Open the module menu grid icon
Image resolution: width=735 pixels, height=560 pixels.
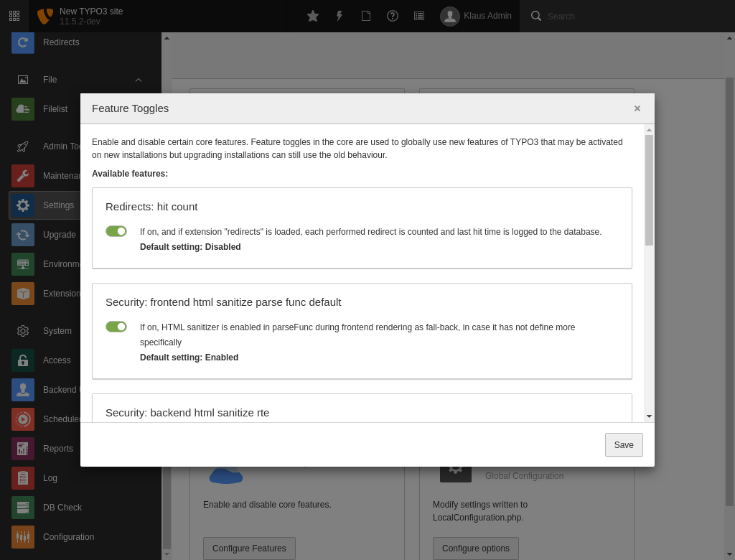click(x=14, y=16)
